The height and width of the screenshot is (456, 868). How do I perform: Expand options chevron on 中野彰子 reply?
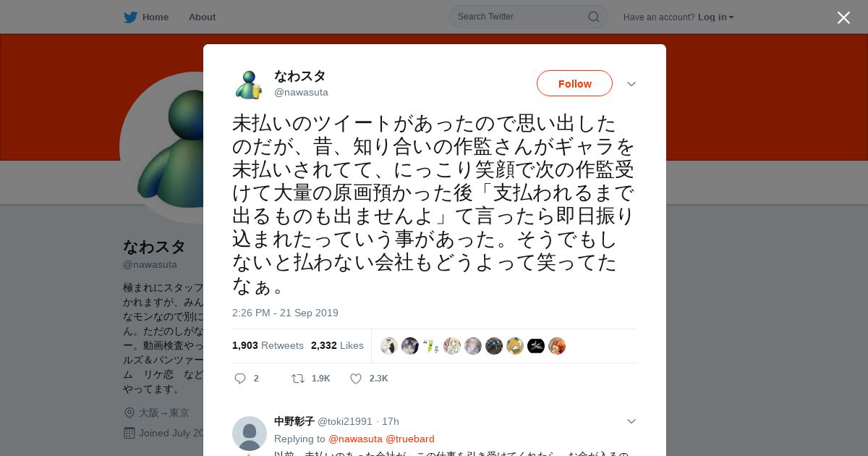click(631, 421)
